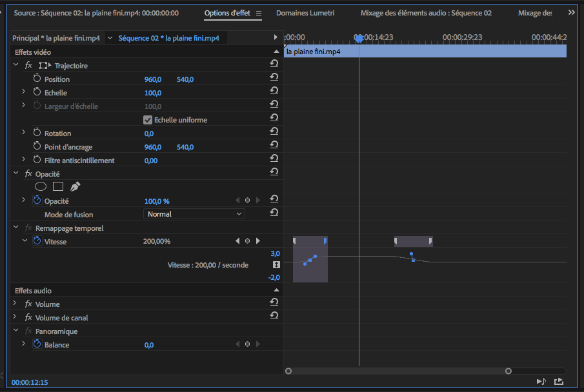The width and height of the screenshot is (584, 392).
Task: Add or remove Balance keyframe
Action: [x=247, y=344]
